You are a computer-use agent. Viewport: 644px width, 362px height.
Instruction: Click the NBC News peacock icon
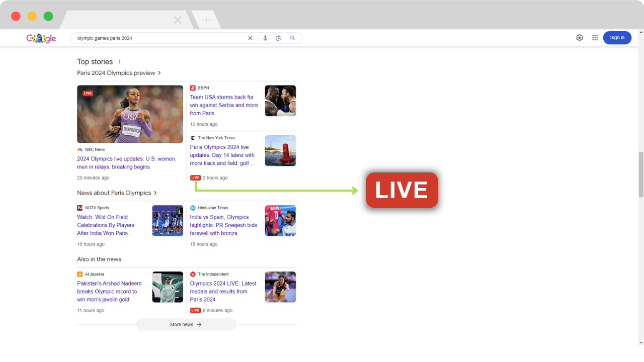(x=80, y=150)
